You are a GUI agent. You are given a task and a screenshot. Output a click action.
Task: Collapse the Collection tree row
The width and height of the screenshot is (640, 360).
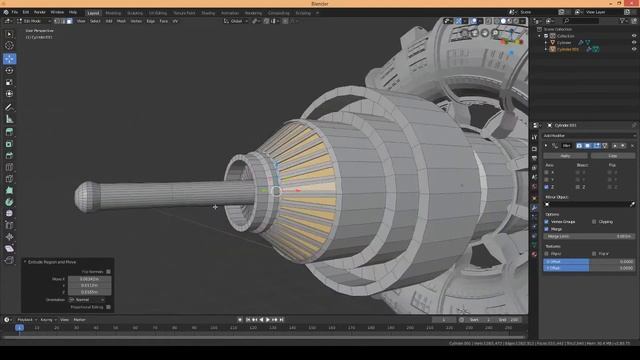pos(540,36)
